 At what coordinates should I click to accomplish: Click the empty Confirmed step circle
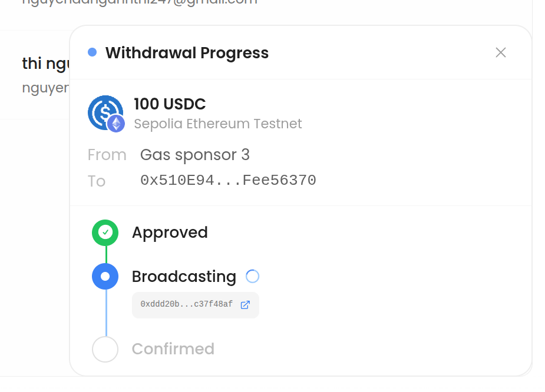(x=105, y=349)
